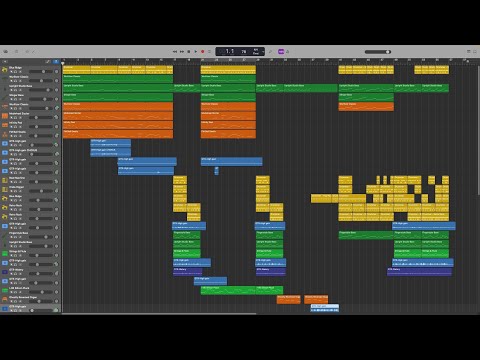Click the Quick Help question-mark icon

pyautogui.click(x=16, y=52)
